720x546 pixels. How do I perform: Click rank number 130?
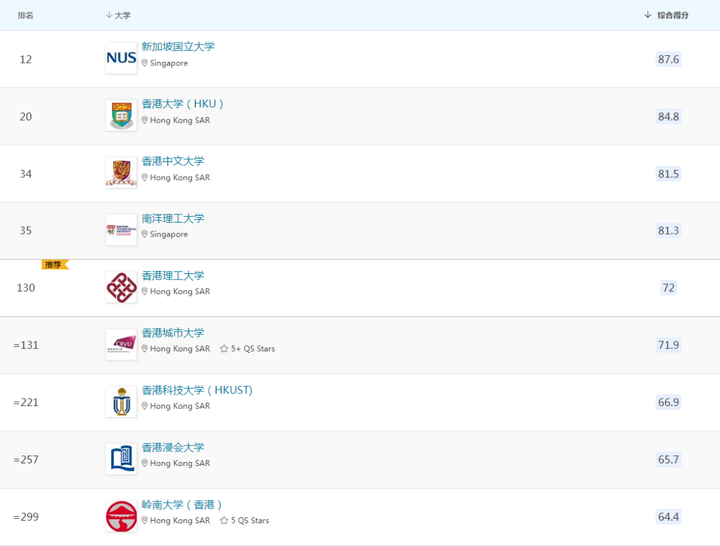click(26, 288)
